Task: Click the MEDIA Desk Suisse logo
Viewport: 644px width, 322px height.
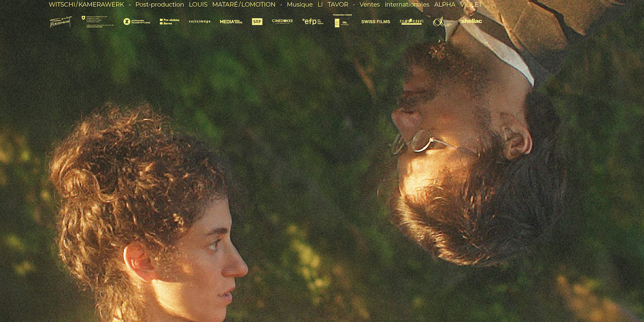Action: 231,21
